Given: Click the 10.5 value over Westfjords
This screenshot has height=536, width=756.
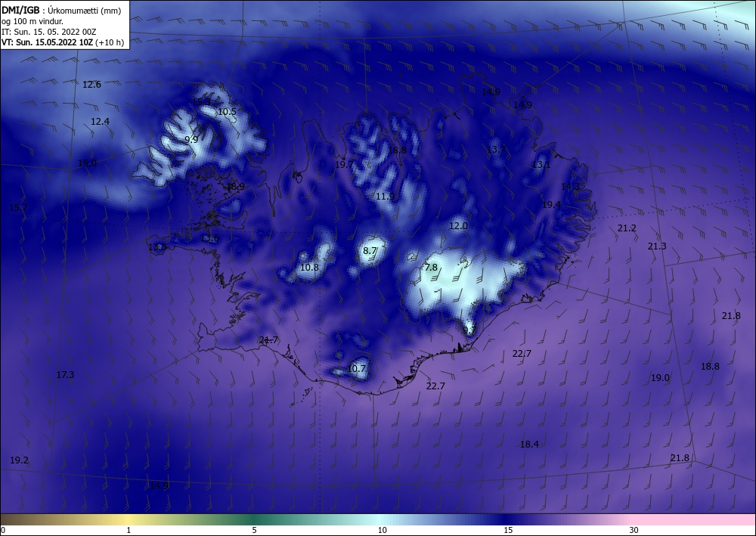Looking at the screenshot, I should coord(227,112).
